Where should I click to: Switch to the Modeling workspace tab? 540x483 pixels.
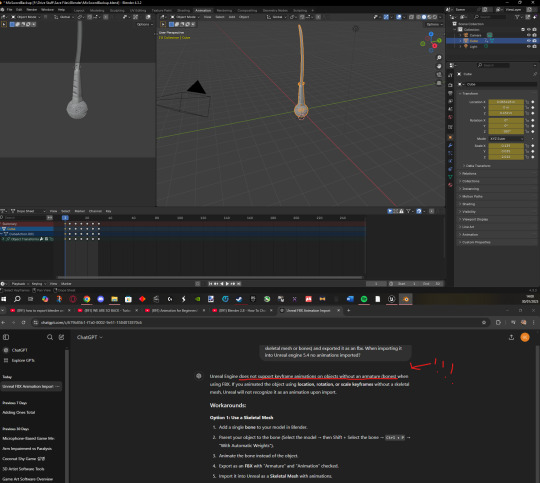tap(97, 10)
